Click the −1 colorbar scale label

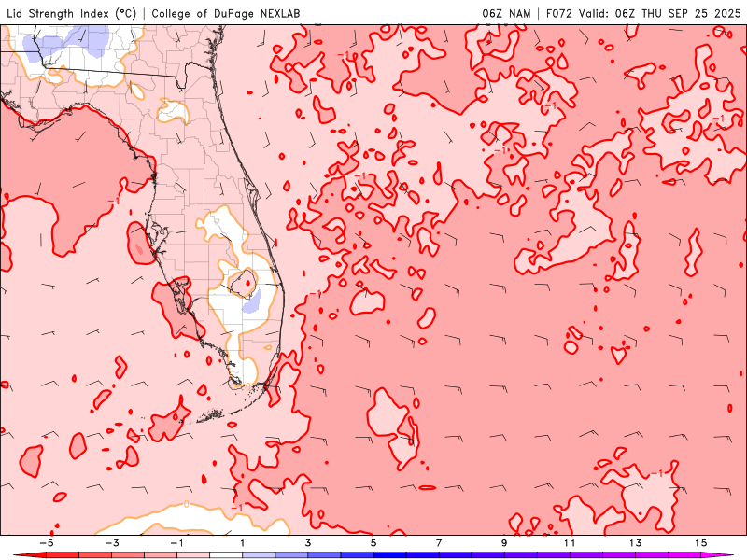177,543
